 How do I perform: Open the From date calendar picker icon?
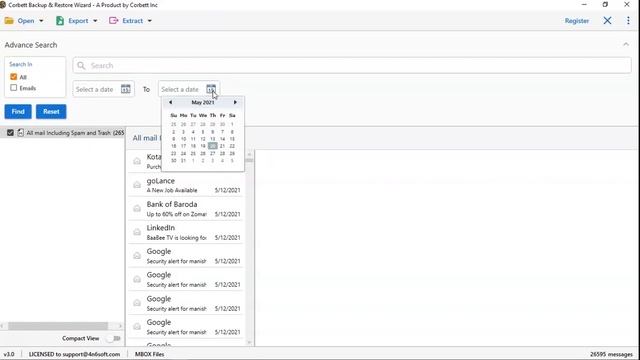[125, 89]
